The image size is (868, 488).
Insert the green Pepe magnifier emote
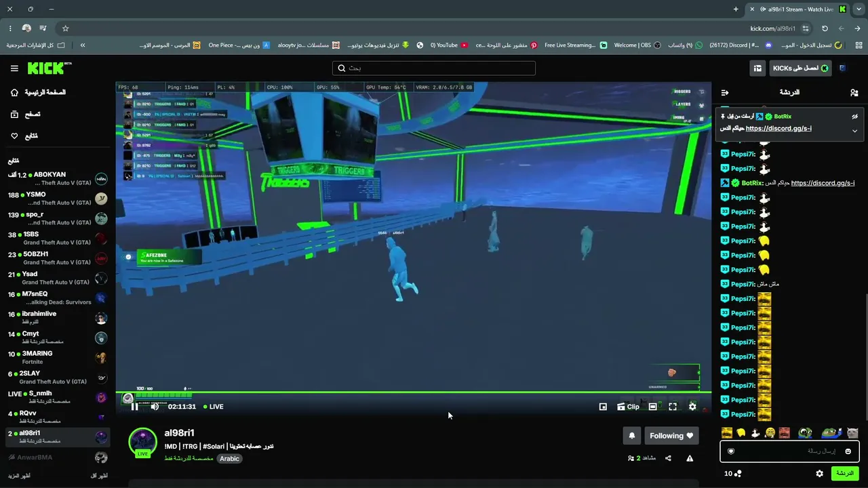[805, 432]
